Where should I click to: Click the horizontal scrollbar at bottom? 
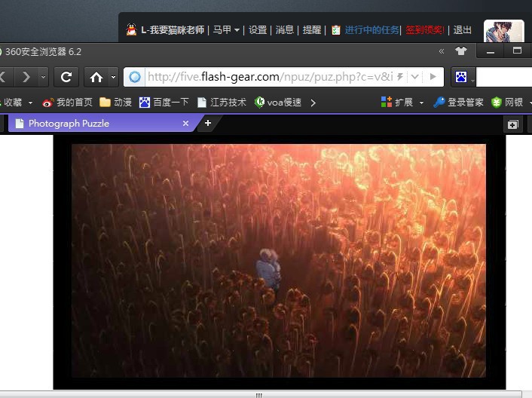point(258,394)
